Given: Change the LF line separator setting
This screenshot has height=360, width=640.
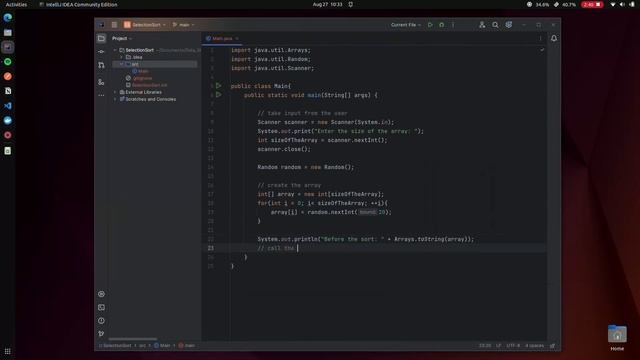Looking at the screenshot, I should [x=498, y=346].
